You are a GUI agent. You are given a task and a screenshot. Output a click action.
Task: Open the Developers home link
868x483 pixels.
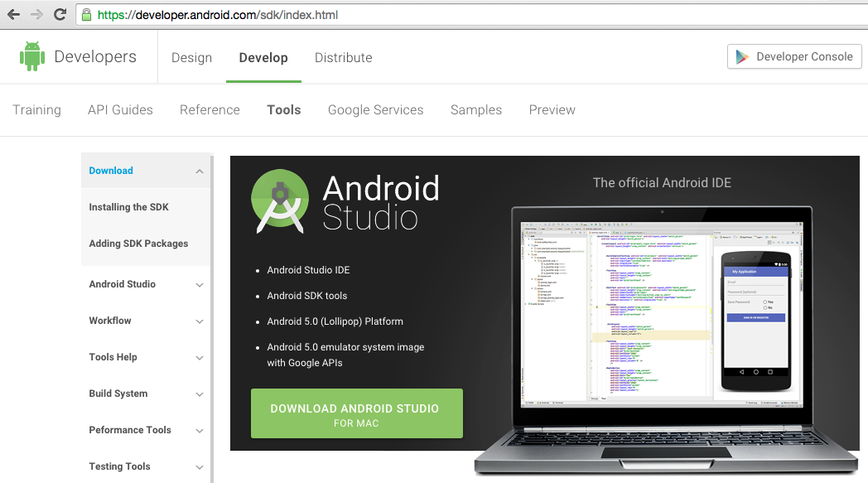click(x=95, y=56)
